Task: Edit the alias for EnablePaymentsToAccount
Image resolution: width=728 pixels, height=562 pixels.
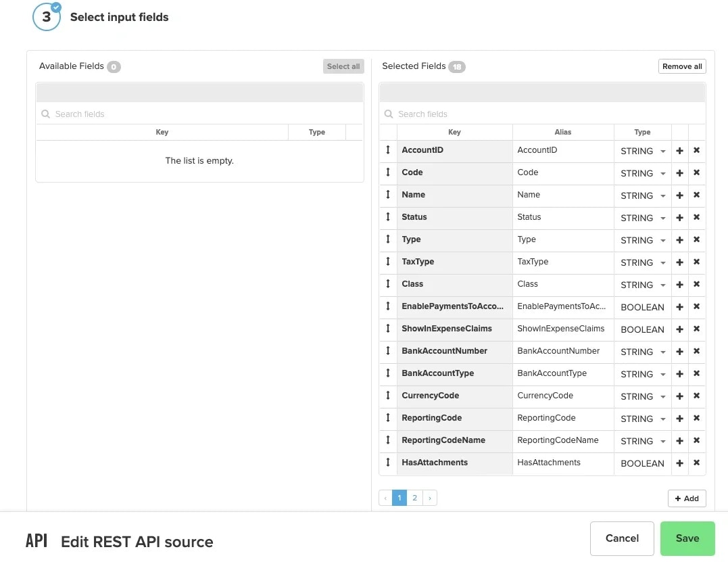Action: [x=562, y=306]
